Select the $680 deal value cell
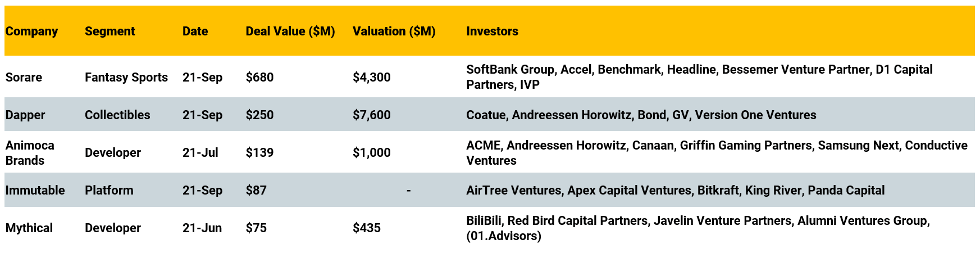980x253 pixels. tap(259, 78)
